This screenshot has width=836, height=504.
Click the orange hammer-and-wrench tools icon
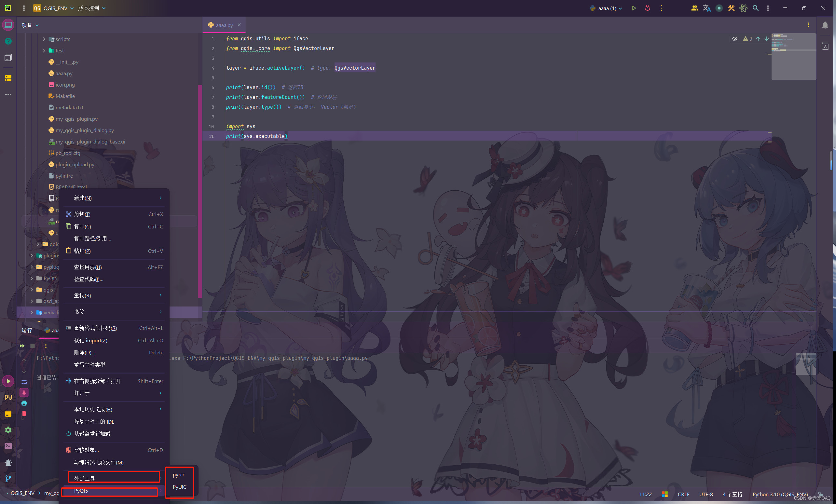pos(731,8)
